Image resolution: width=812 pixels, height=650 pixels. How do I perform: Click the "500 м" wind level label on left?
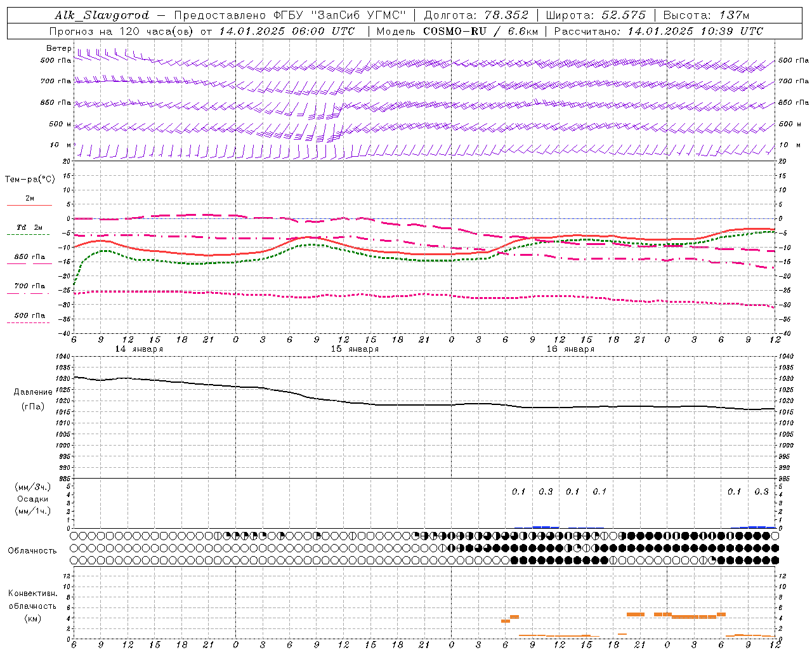(x=60, y=124)
